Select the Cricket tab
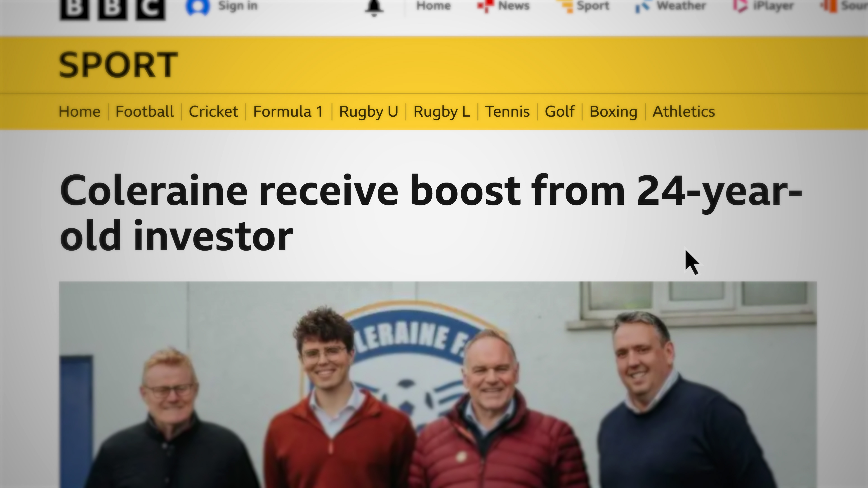Viewport: 868px width, 488px height. [x=213, y=111]
